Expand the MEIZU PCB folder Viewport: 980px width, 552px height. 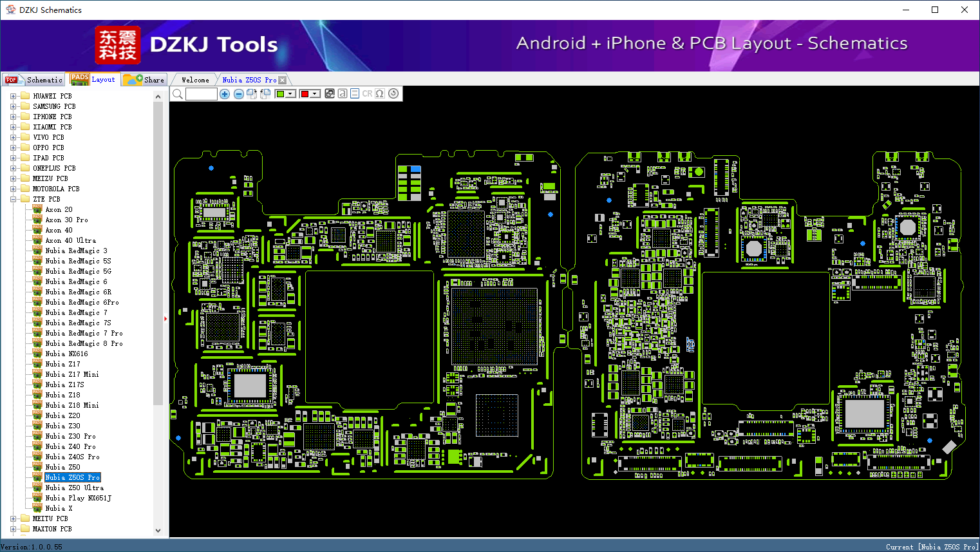pos(14,178)
